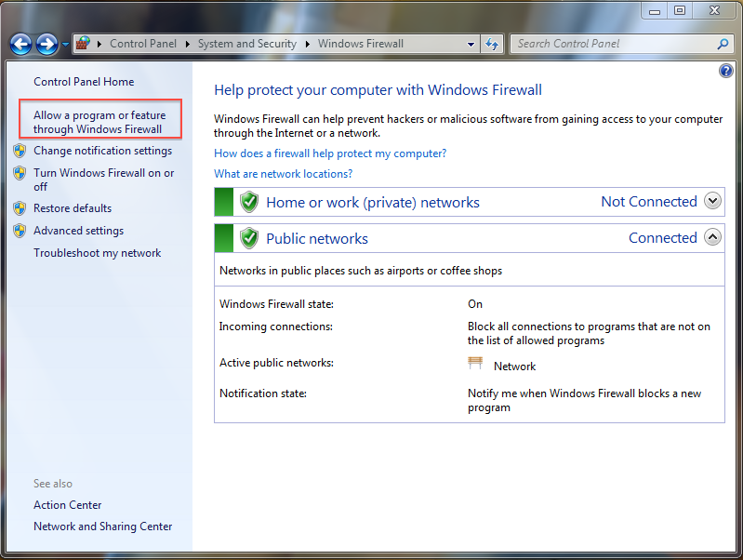Open 'What are network locations?' link
The height and width of the screenshot is (560, 743).
[284, 174]
